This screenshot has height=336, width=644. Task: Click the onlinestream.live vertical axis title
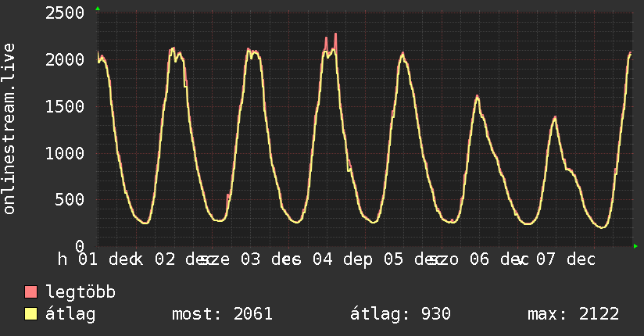coord(10,129)
